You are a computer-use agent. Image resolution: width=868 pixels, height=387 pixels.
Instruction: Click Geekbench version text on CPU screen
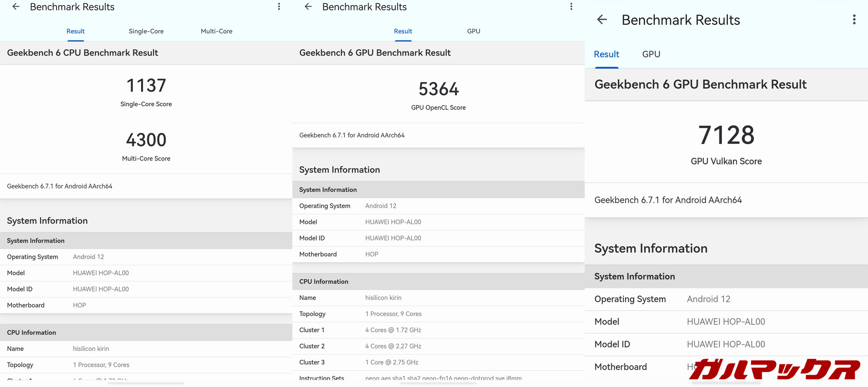tap(60, 186)
